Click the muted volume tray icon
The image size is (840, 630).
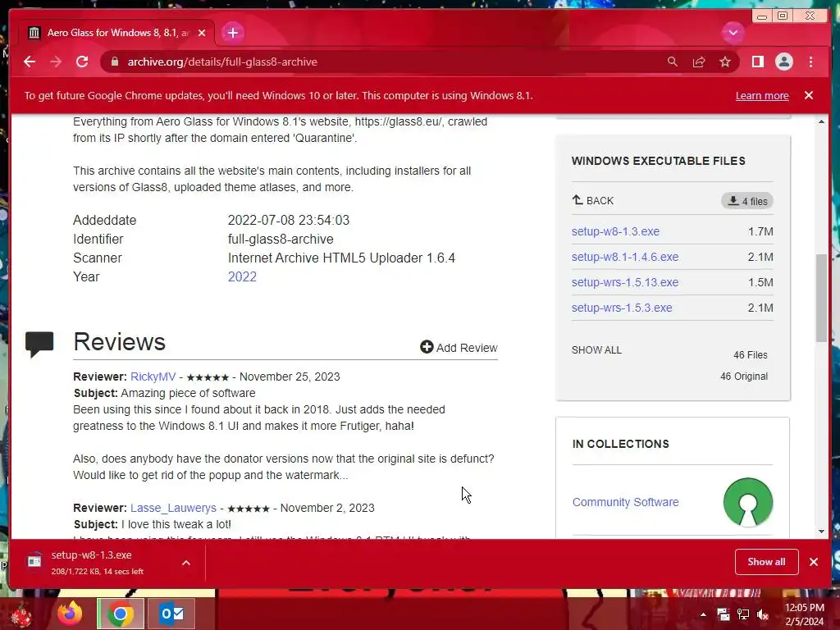tap(763, 614)
